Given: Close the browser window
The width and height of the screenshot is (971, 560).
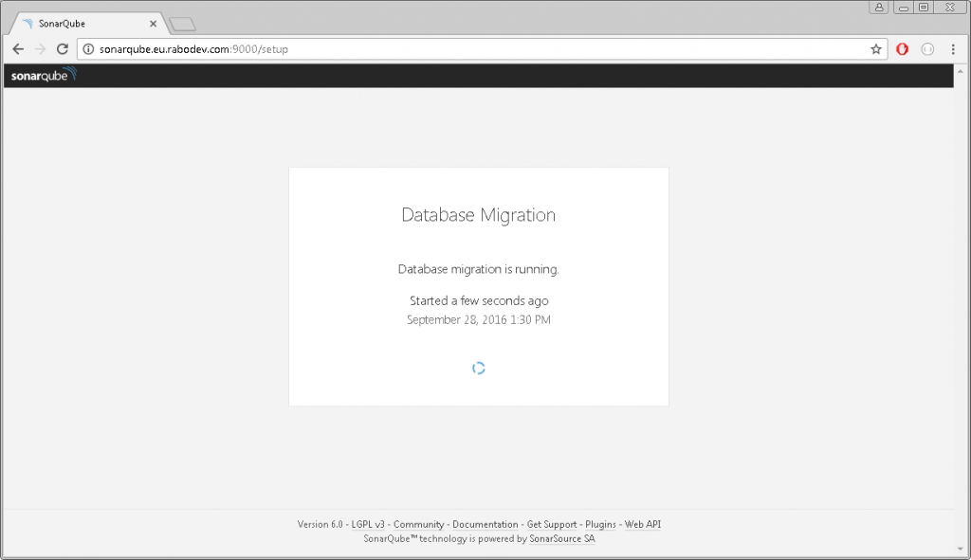Looking at the screenshot, I should tap(950, 8).
